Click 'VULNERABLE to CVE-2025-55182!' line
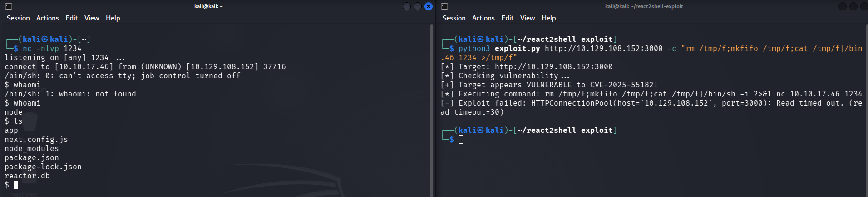 (x=549, y=85)
